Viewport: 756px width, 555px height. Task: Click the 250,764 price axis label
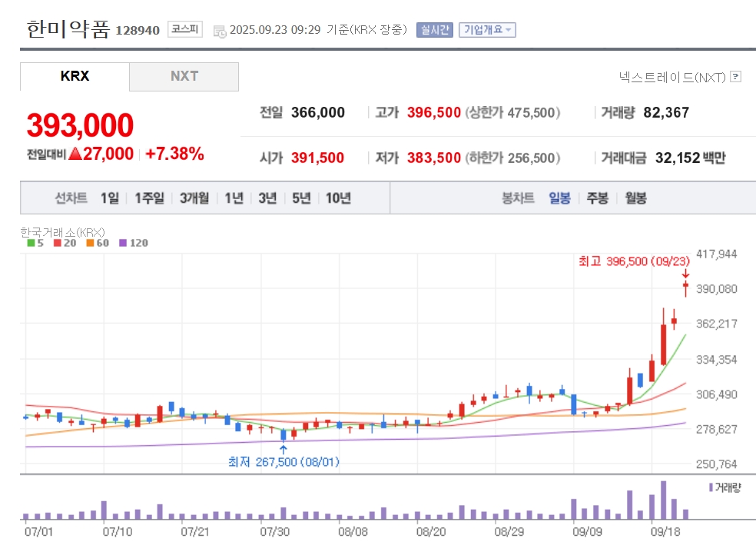click(717, 464)
